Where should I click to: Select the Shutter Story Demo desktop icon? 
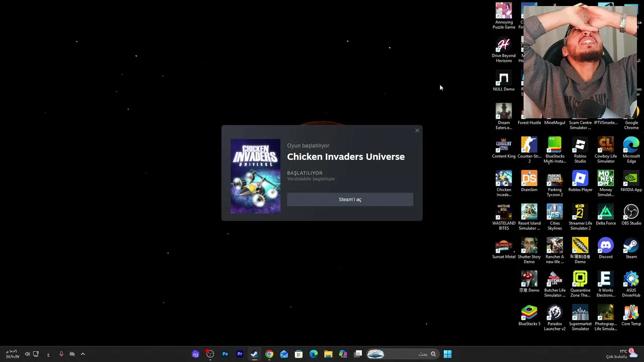(x=529, y=251)
